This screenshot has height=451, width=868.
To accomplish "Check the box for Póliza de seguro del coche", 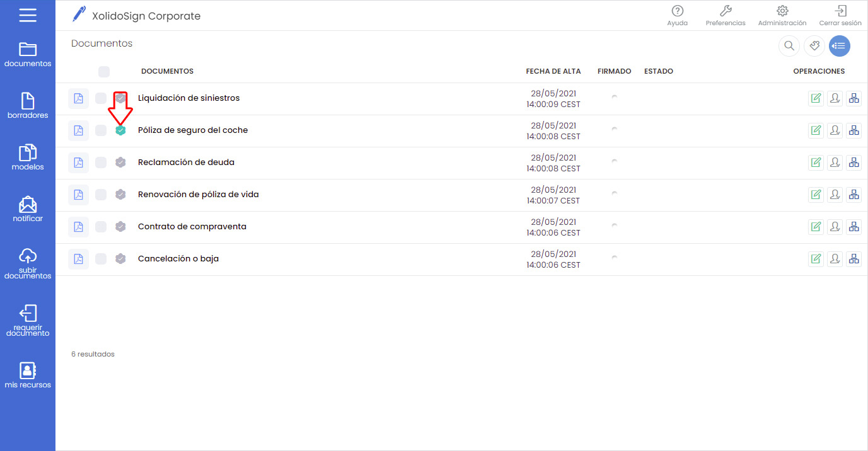I will click(x=101, y=130).
